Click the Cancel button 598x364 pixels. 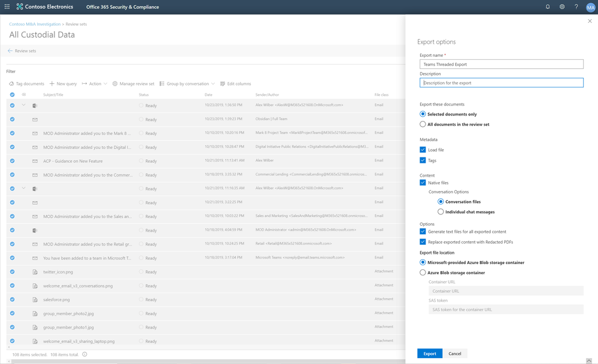(454, 353)
